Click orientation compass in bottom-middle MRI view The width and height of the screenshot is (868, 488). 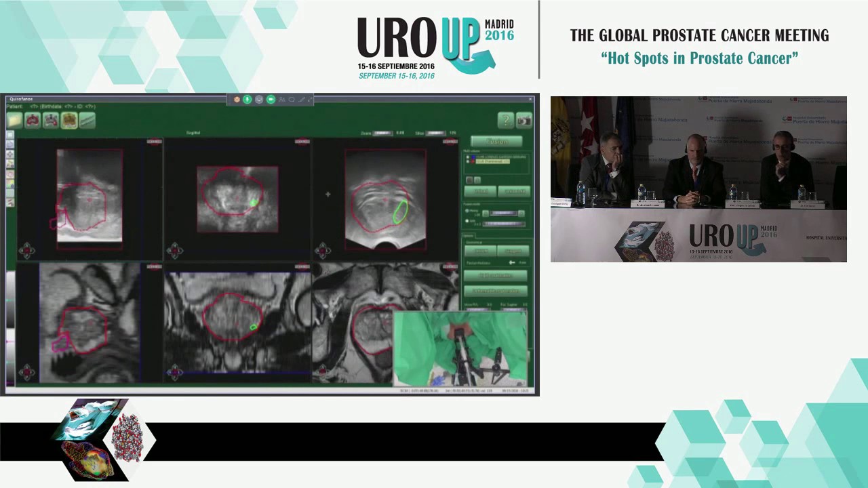[x=175, y=372]
